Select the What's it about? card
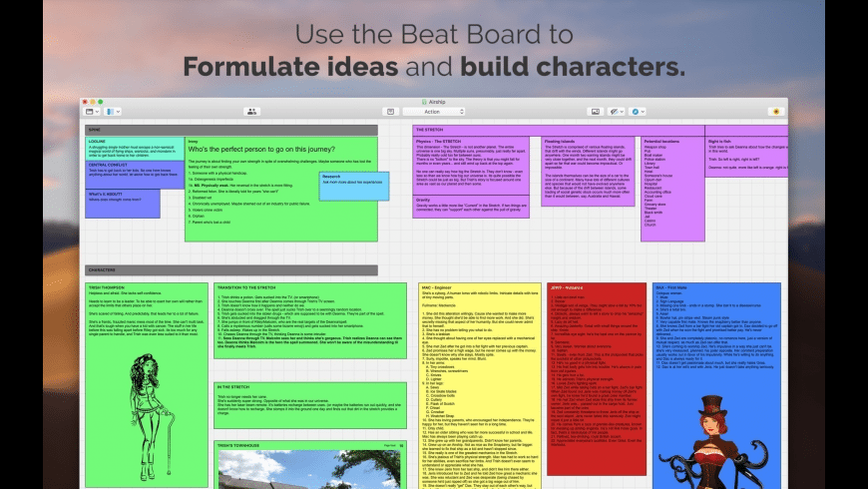Image resolution: width=868 pixels, height=489 pixels. 123,204
